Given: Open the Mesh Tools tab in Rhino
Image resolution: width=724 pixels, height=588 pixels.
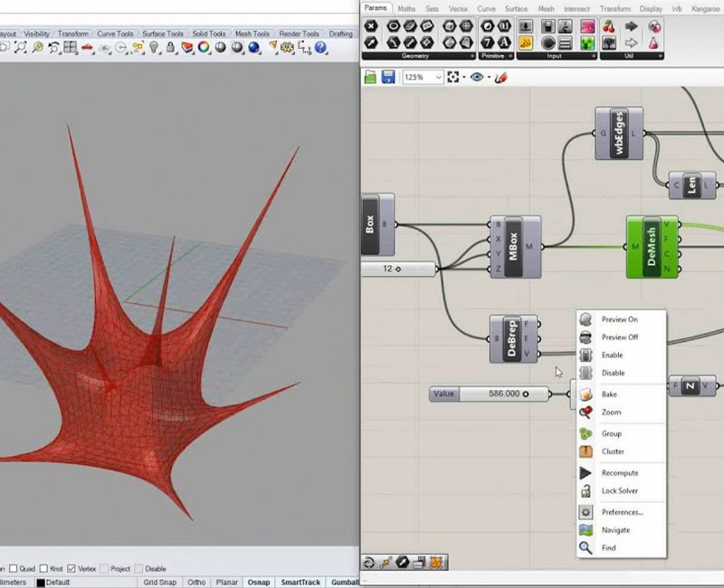Looking at the screenshot, I should [x=252, y=33].
